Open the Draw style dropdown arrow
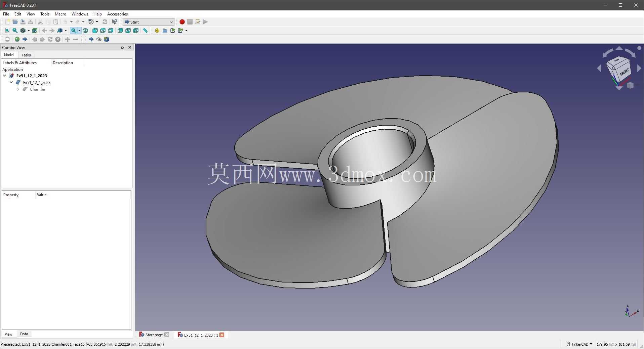This screenshot has height=349, width=644. pos(29,31)
